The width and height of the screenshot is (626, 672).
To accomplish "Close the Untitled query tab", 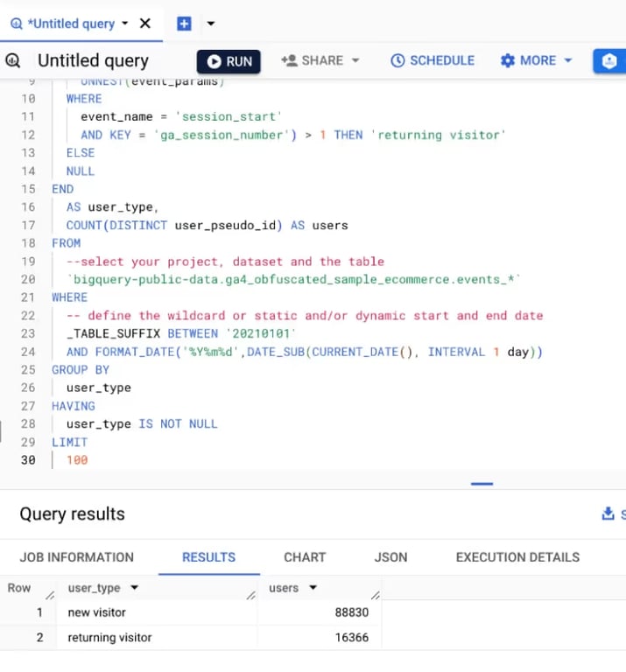I will [145, 23].
